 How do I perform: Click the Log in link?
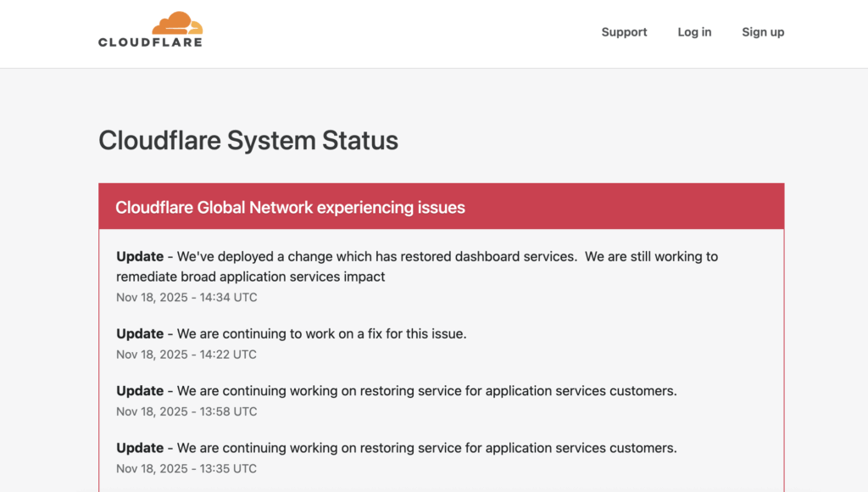pos(694,32)
